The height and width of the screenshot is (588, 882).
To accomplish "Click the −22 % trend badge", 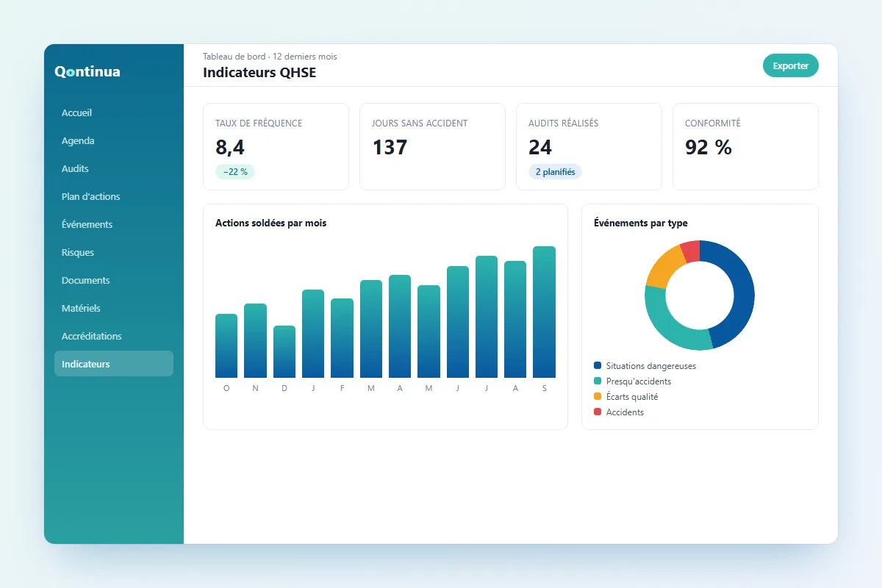I will pos(235,172).
